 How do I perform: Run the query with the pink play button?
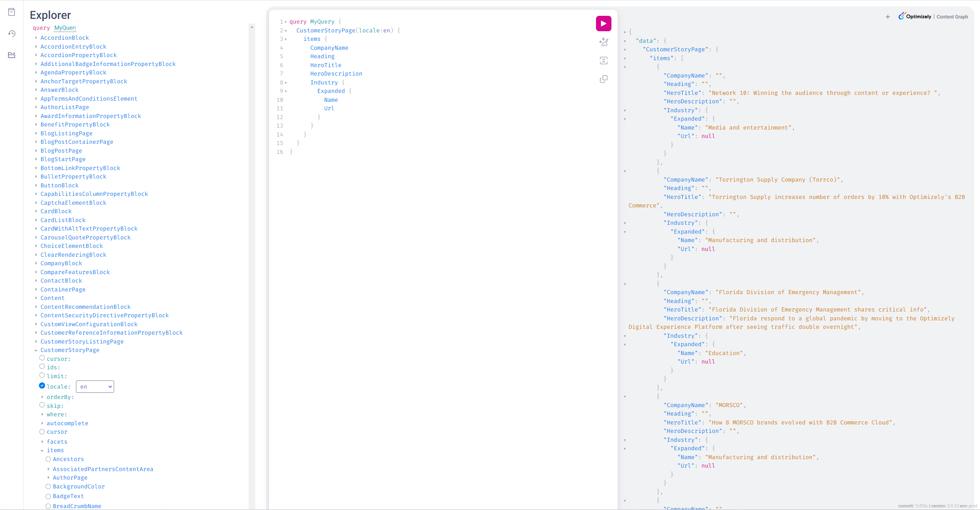click(x=603, y=24)
